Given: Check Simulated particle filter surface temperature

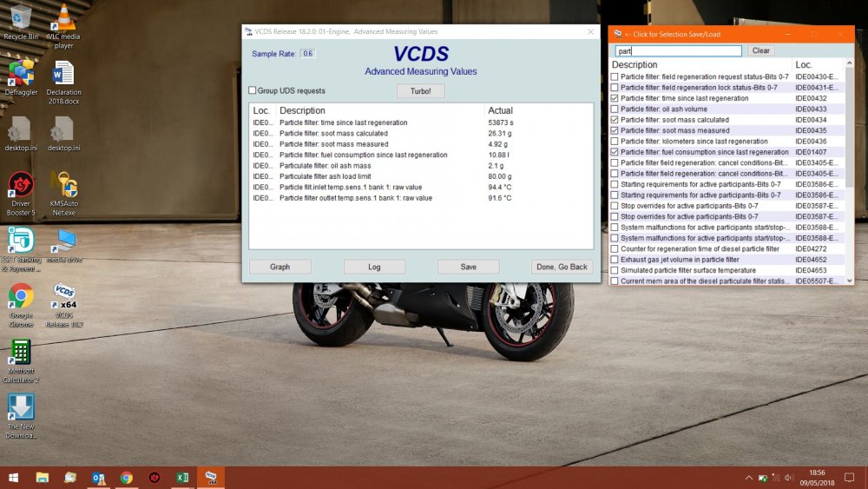Looking at the screenshot, I should point(615,270).
